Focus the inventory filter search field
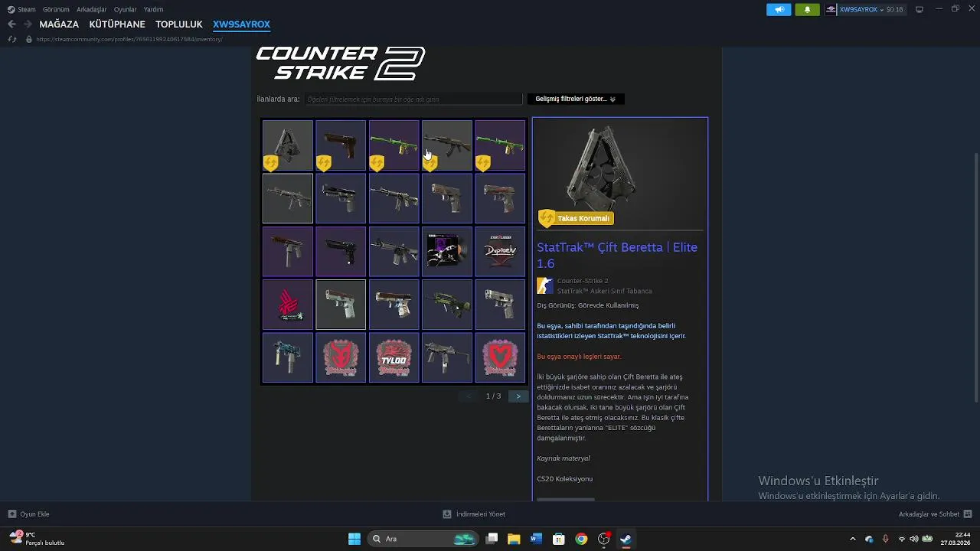This screenshot has width=980, height=551. (x=413, y=99)
